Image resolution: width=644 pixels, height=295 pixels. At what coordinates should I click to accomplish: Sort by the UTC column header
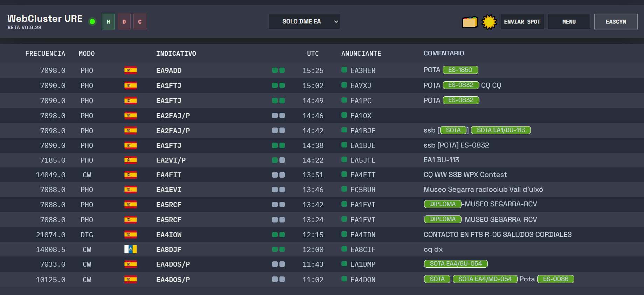(x=313, y=54)
